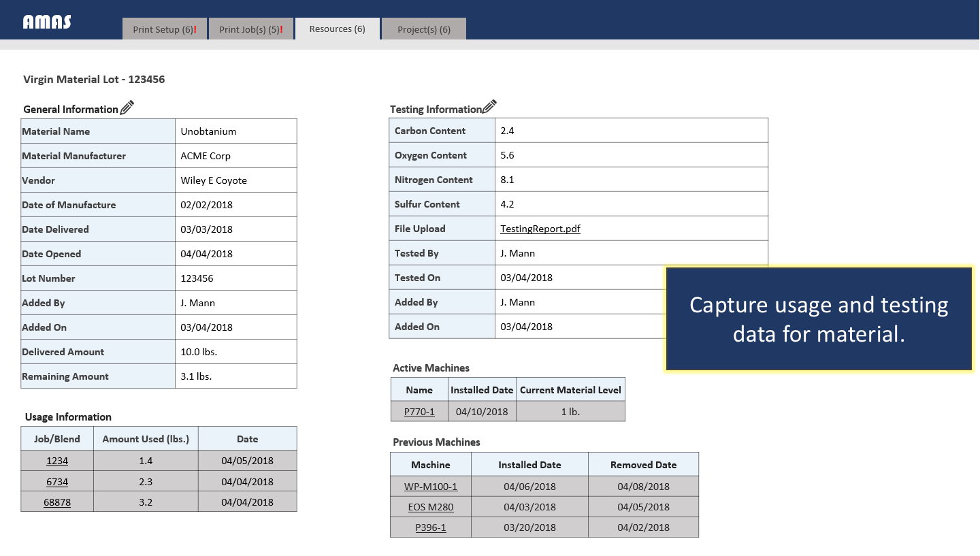Open job 1234 in Usage Information
This screenshot has height=556, width=980.
pyautogui.click(x=57, y=461)
